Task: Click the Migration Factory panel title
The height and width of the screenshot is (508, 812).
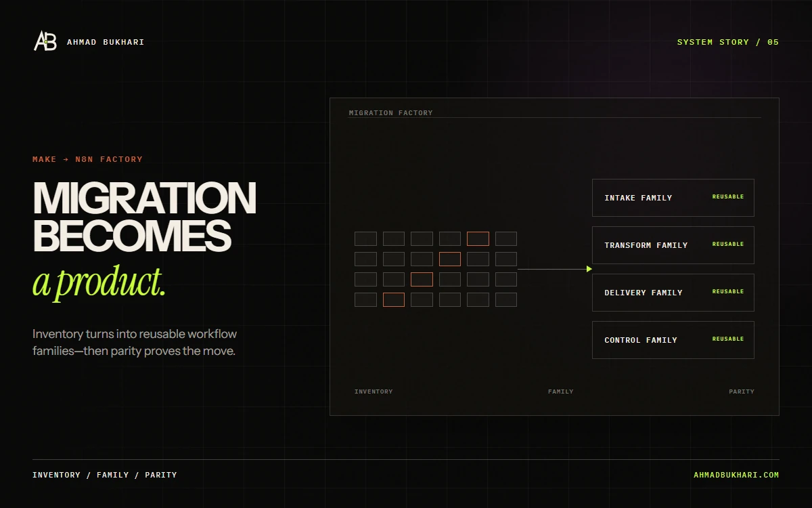Action: (391, 113)
